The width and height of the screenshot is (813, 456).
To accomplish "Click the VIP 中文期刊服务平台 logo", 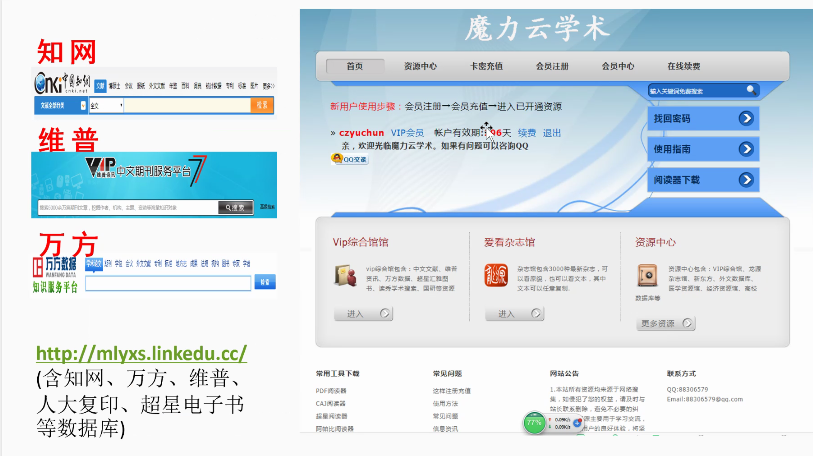I will click(x=146, y=171).
